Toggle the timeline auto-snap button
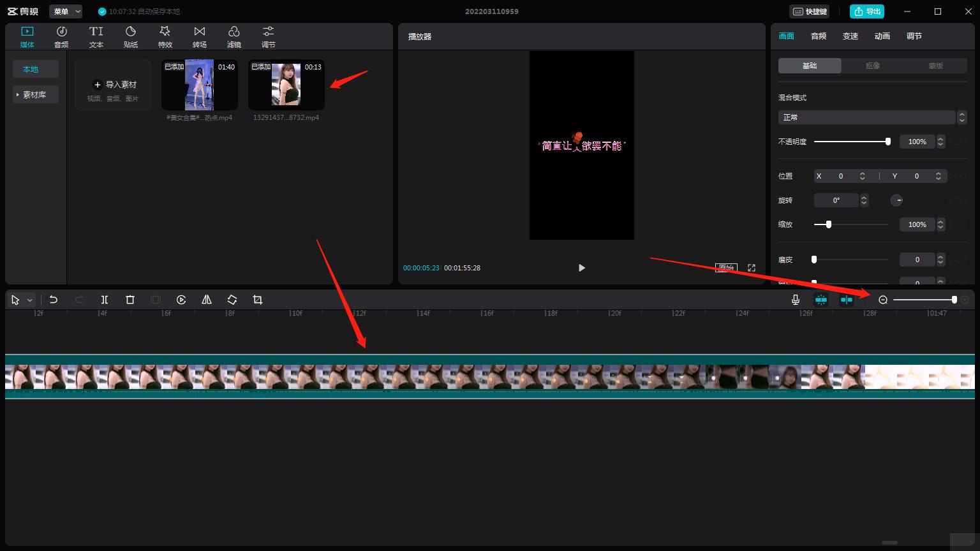 tap(847, 300)
